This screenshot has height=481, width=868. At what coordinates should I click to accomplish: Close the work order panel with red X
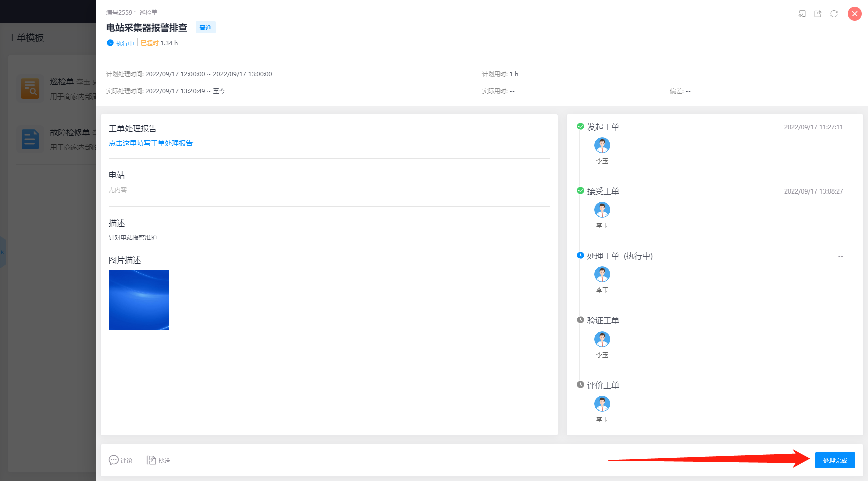point(854,14)
